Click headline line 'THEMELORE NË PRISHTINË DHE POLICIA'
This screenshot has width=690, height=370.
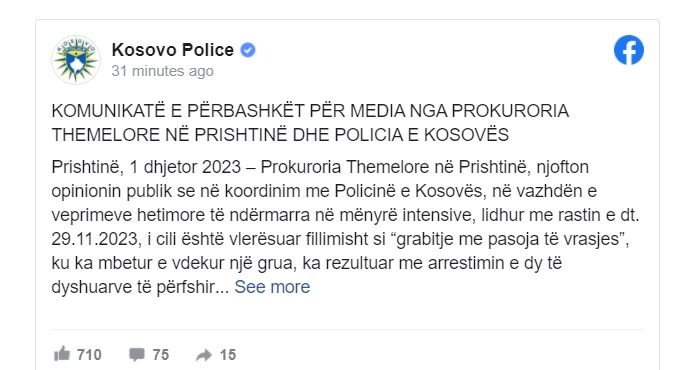pyautogui.click(x=280, y=135)
